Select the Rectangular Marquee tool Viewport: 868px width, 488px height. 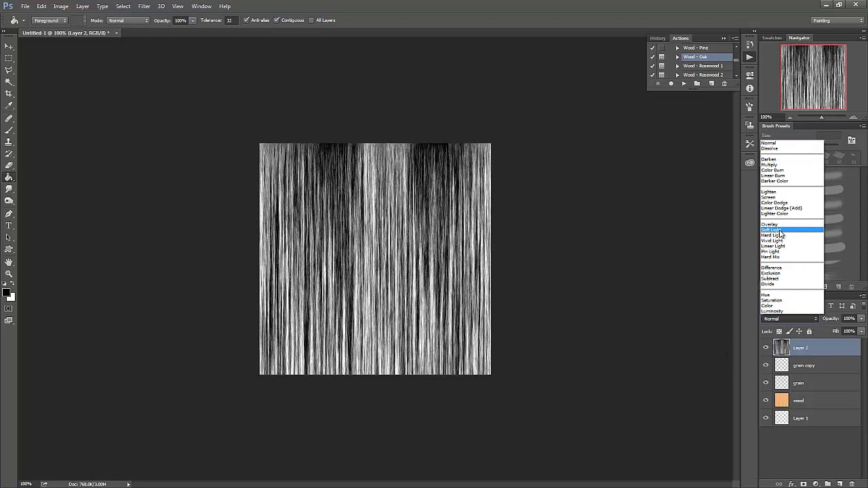click(9, 58)
